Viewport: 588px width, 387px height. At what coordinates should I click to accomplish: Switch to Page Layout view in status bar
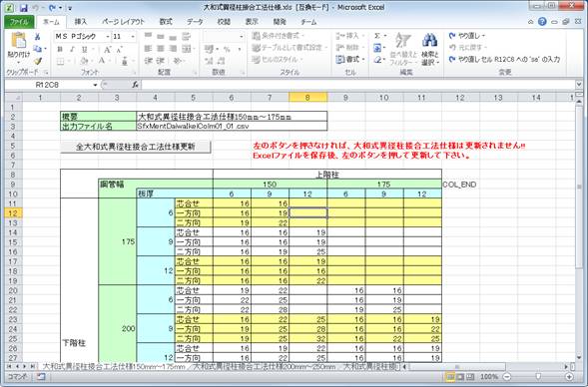click(460, 376)
